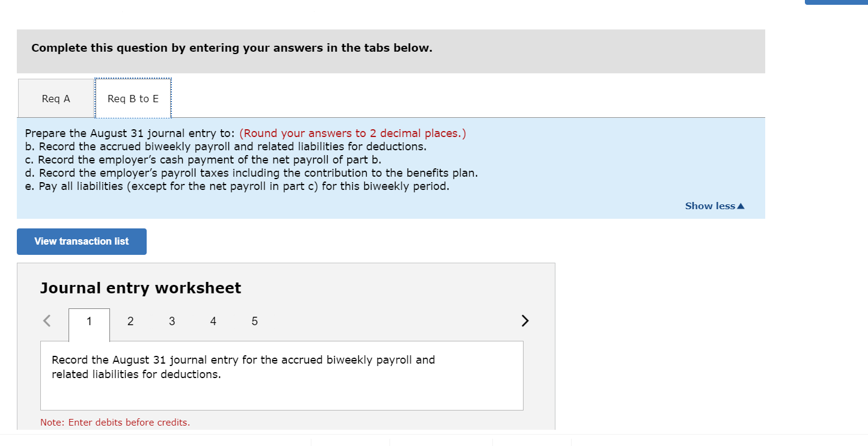
Task: Click the first journal table cell at bottom
Action: 350,442
